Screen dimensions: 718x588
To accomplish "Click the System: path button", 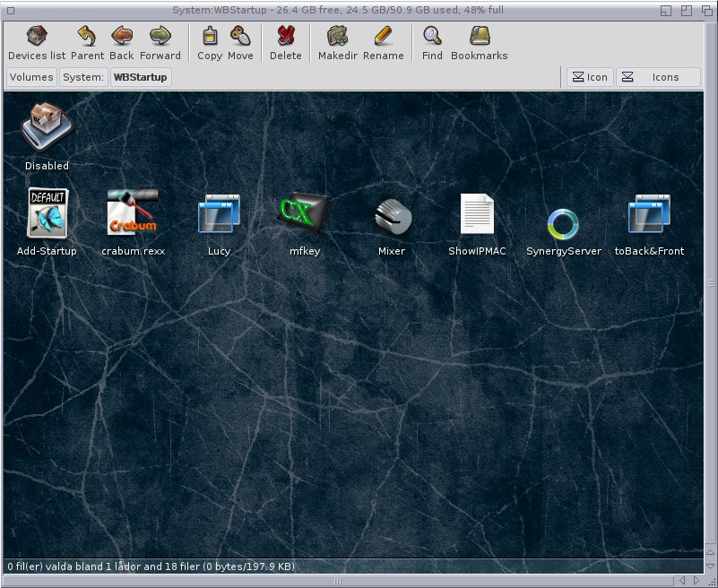I will [x=83, y=77].
